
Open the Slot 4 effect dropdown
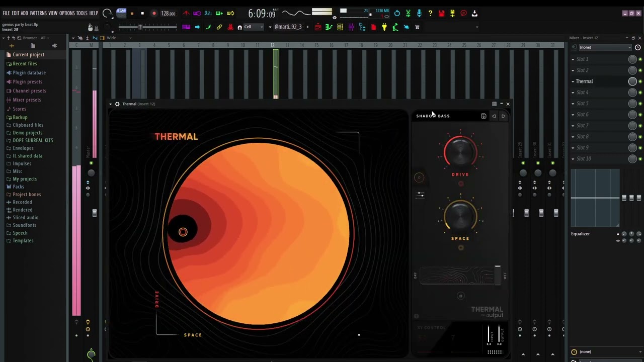[573, 93]
